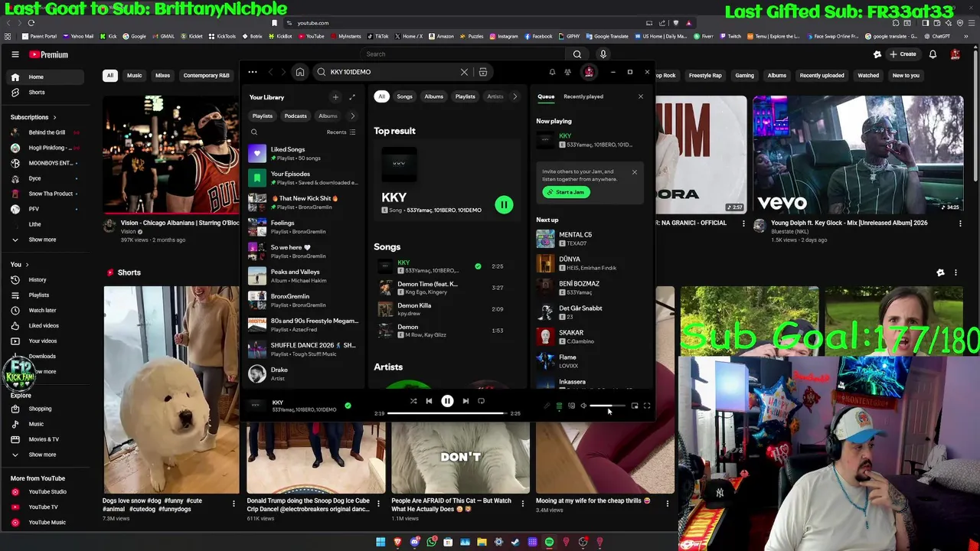This screenshot has height=551, width=980.
Task: Close the Spotify queue panel
Action: coord(641,96)
